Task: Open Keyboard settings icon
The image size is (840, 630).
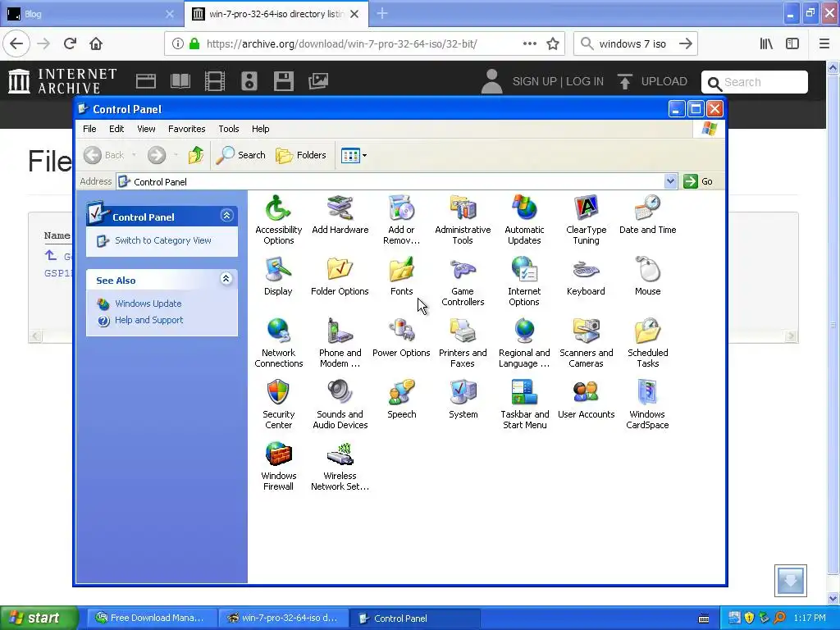Action: coord(586,276)
